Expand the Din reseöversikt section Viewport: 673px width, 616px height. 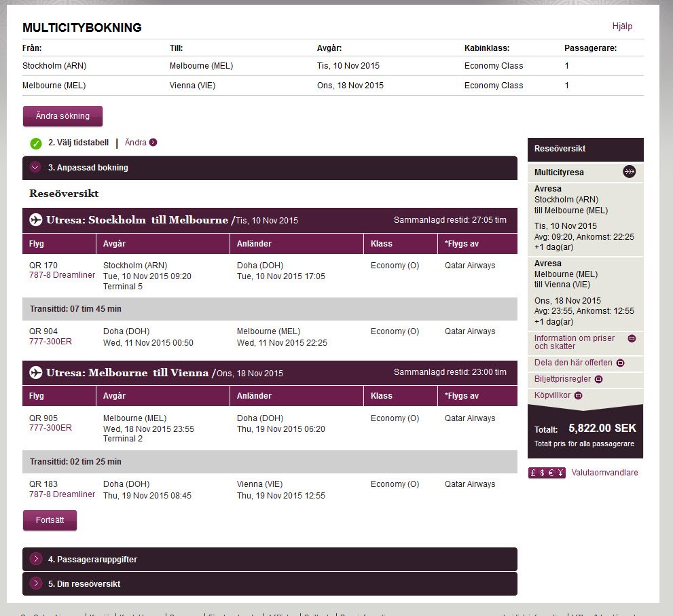pyautogui.click(x=36, y=583)
